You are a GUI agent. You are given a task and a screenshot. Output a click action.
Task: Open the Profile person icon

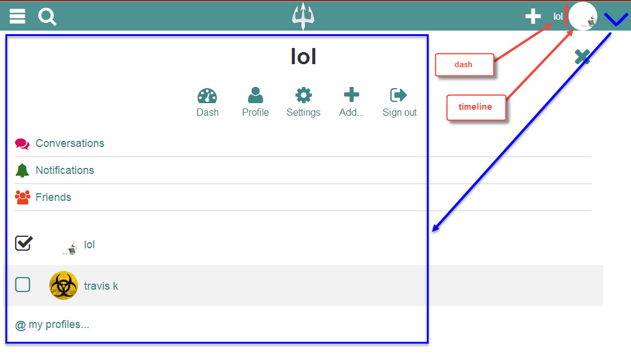coord(255,95)
